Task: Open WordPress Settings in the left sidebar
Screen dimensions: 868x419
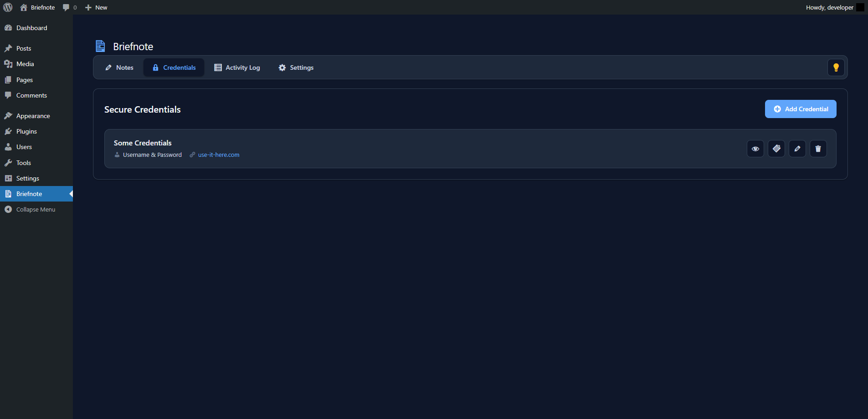Action: [x=36, y=178]
